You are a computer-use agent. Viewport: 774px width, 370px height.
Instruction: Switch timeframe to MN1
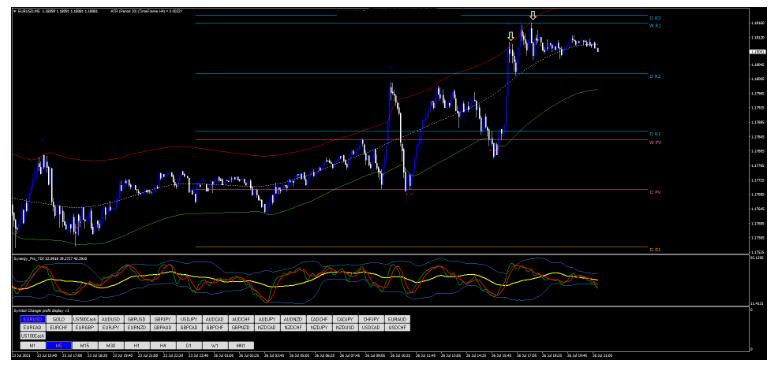click(x=241, y=345)
